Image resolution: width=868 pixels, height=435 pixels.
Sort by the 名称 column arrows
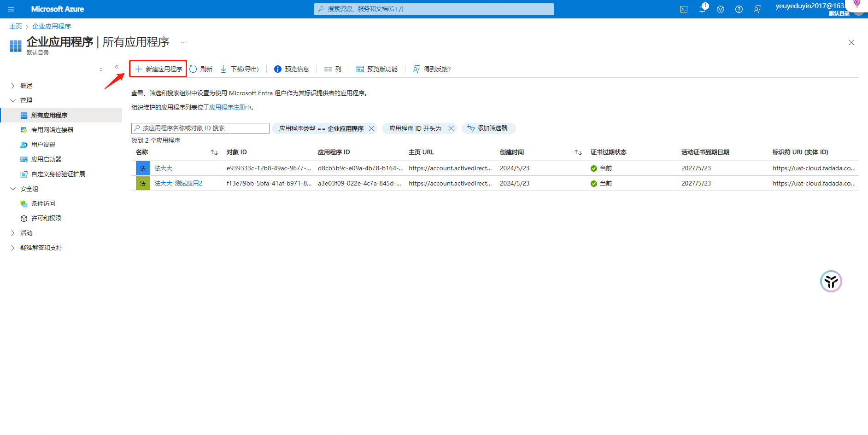click(x=214, y=152)
